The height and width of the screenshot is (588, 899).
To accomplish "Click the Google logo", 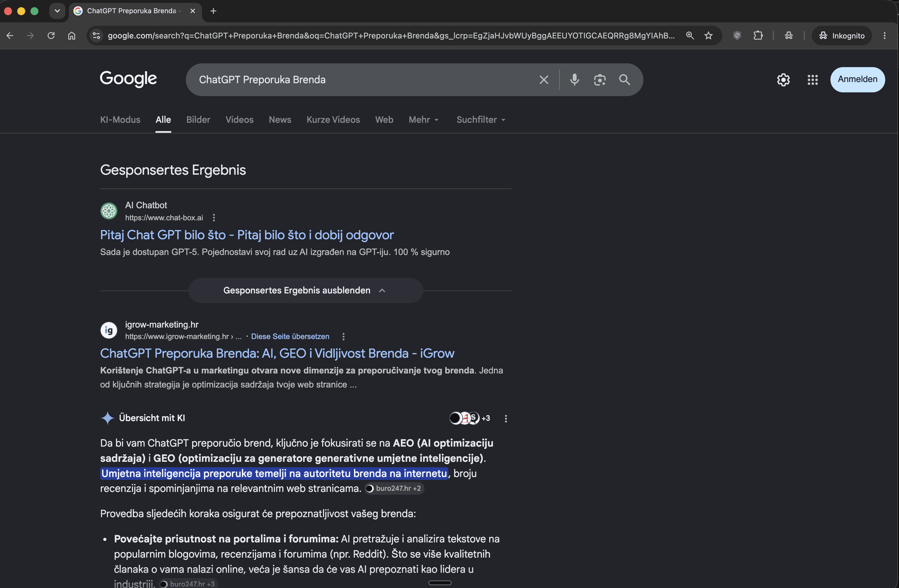I will pos(129,79).
